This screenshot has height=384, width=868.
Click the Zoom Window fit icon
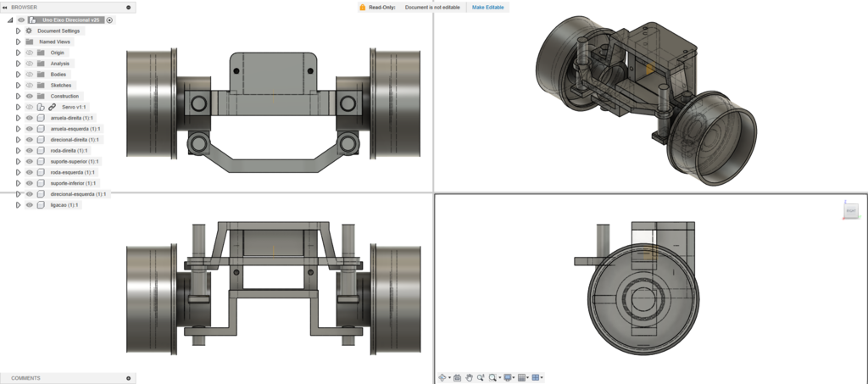pyautogui.click(x=492, y=377)
